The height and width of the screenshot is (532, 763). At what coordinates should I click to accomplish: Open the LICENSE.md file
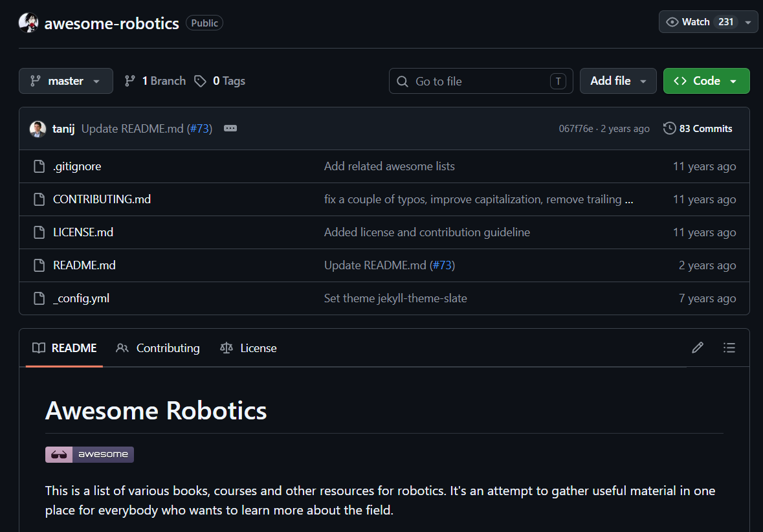point(83,232)
